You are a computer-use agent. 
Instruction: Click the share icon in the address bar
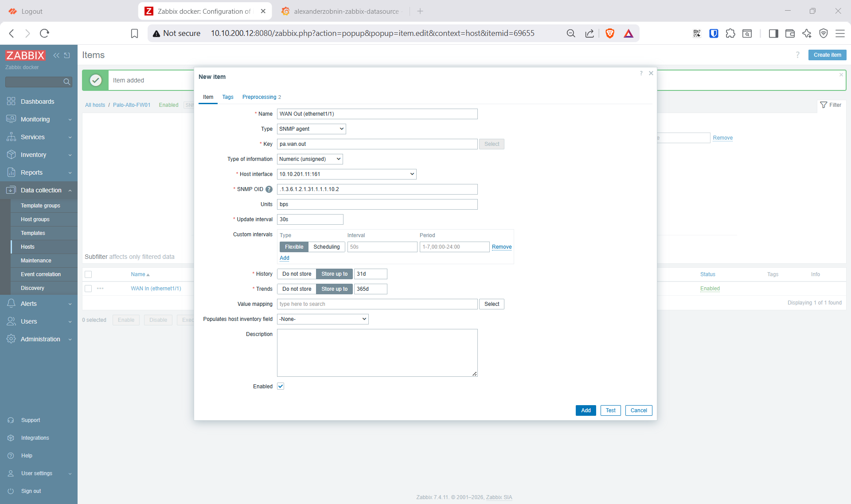589,33
